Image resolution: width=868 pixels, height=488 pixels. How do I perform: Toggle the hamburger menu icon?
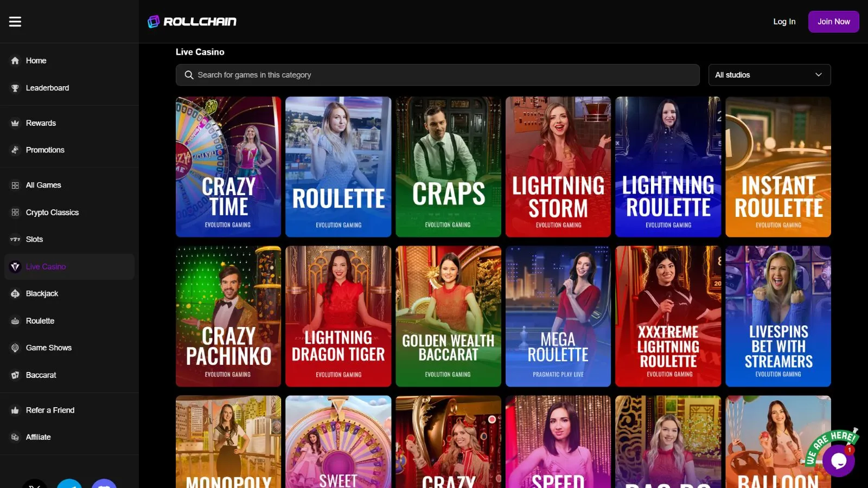[15, 22]
